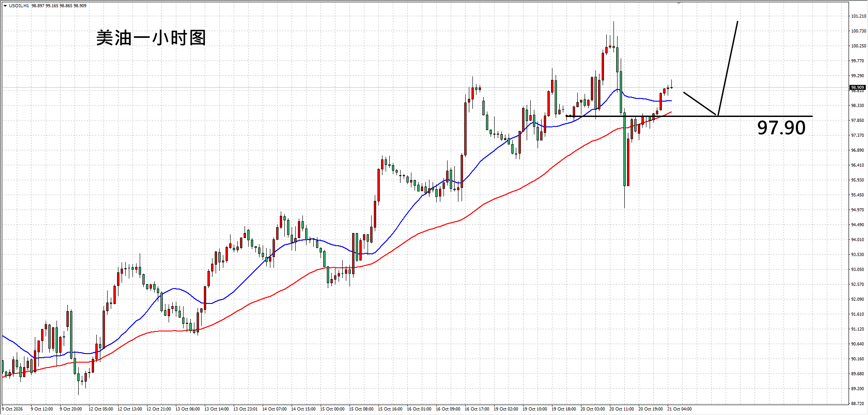
Task: Click price scale label 96.410
Action: click(x=858, y=165)
